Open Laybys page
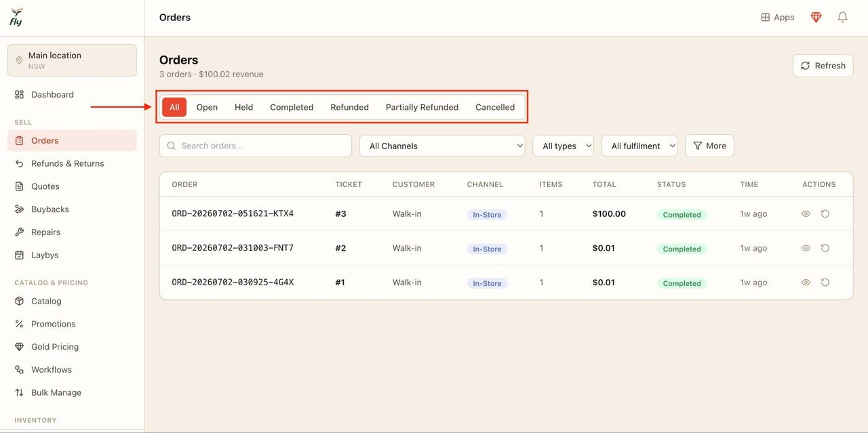 pyautogui.click(x=72, y=255)
